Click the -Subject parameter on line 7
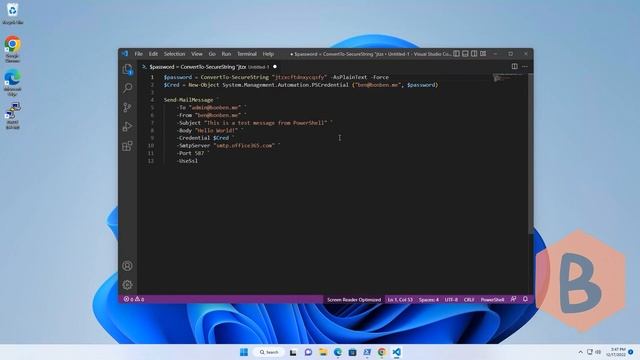640x360 pixels. (x=189, y=123)
